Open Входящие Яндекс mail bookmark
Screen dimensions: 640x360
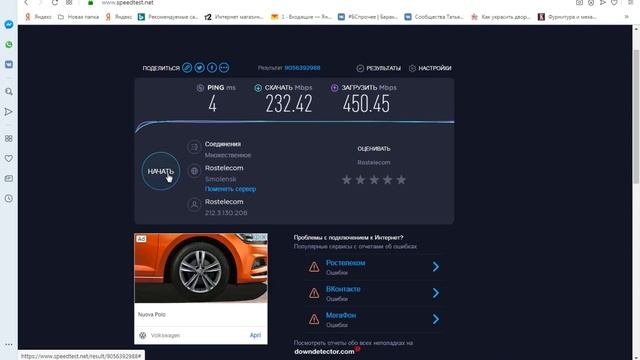(302, 17)
